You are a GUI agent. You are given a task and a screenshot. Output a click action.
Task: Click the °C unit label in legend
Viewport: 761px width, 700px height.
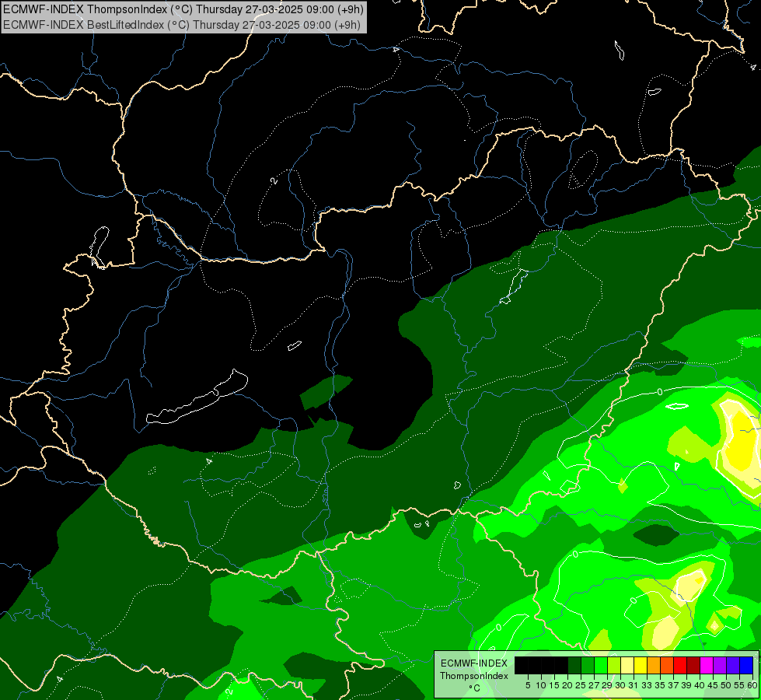point(474,688)
